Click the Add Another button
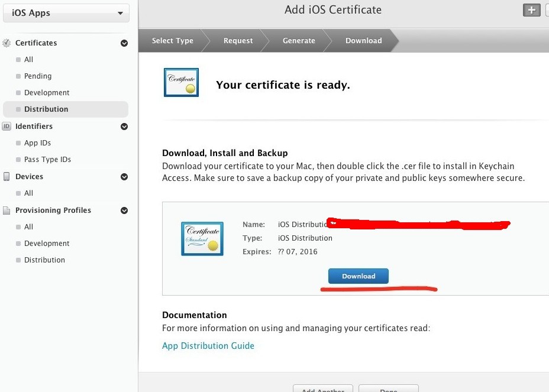The image size is (549, 392). (323, 389)
